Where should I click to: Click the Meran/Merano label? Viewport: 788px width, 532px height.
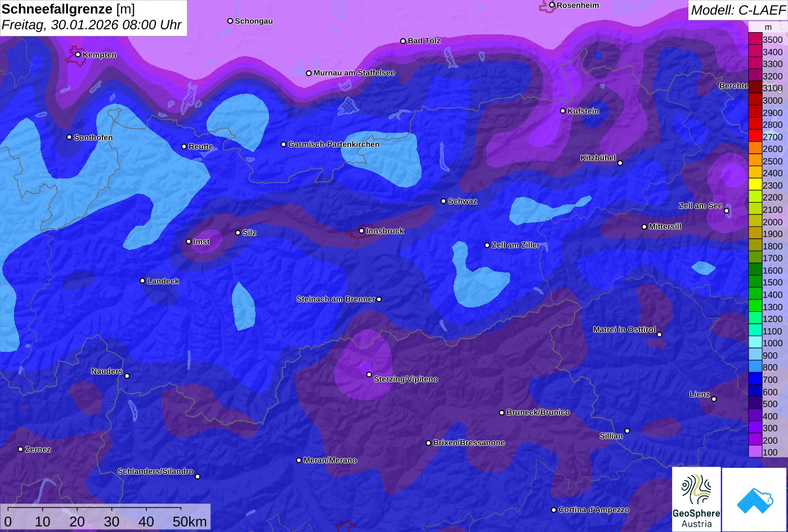(x=330, y=461)
